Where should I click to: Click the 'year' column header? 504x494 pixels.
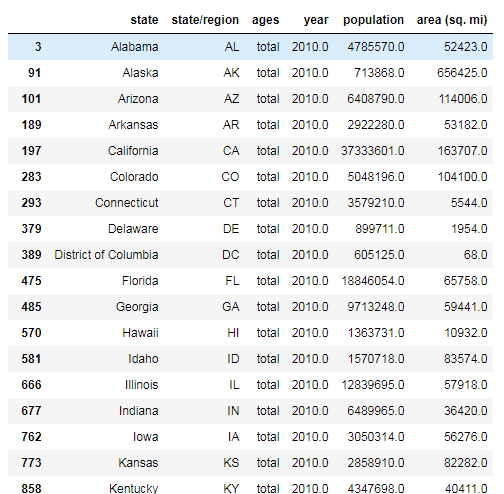click(x=316, y=21)
